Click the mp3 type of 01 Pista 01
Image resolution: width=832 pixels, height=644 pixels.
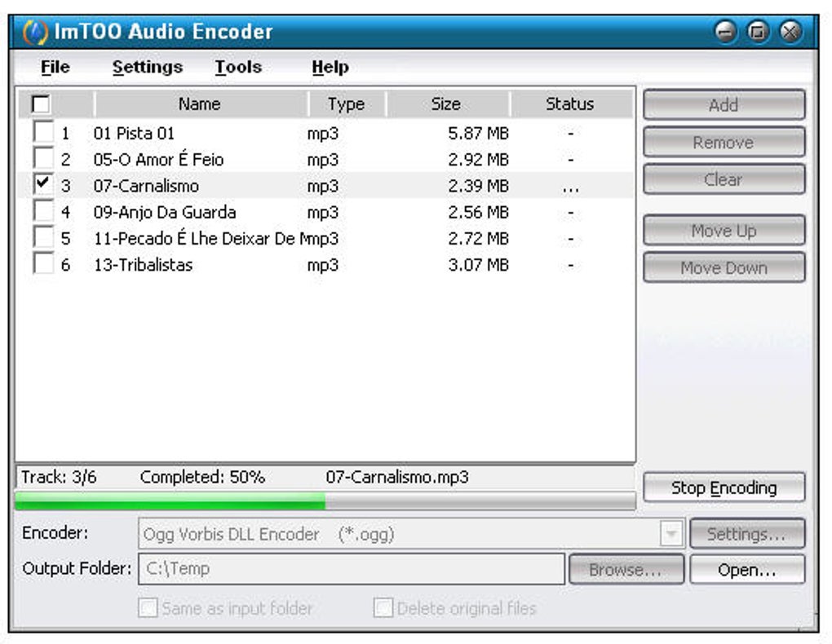(x=323, y=134)
